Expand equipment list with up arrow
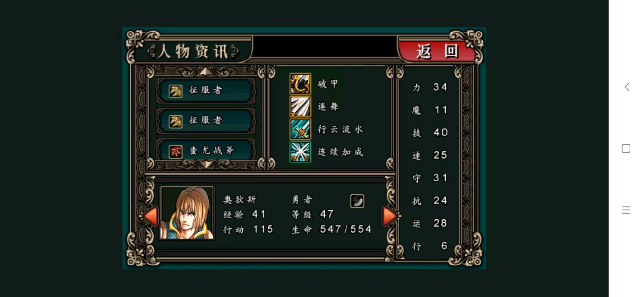Screen dimensions: 644x297 [205, 71]
